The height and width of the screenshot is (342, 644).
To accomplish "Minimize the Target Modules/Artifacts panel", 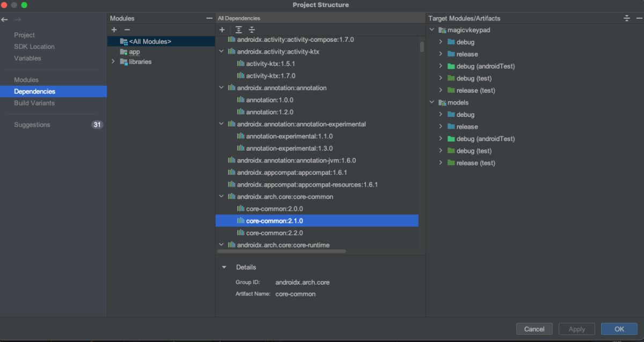I will pyautogui.click(x=639, y=18).
